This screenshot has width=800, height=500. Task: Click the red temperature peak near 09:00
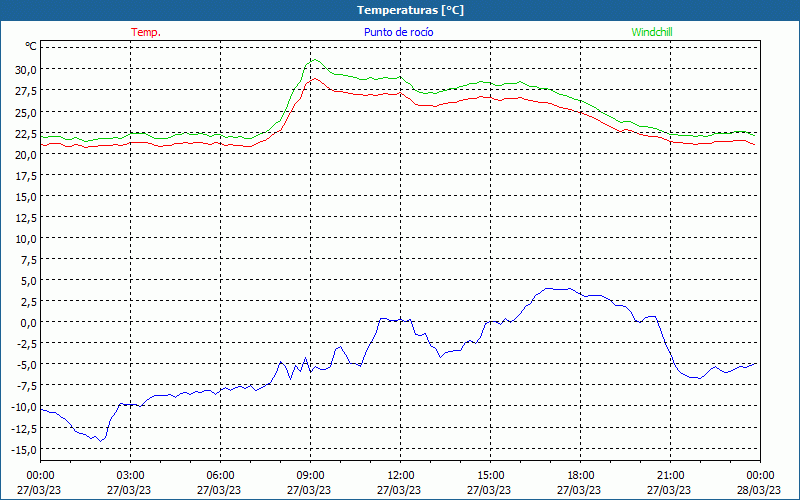[315, 78]
